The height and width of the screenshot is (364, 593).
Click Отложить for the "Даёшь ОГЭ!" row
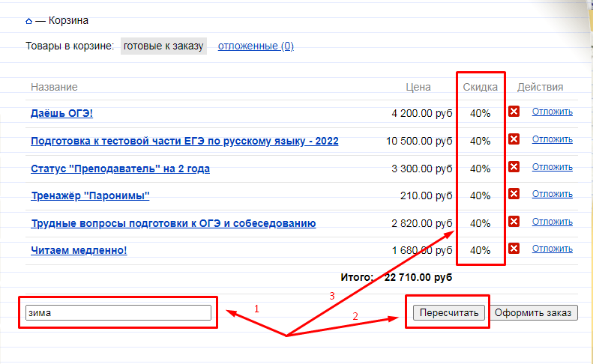[x=552, y=112]
